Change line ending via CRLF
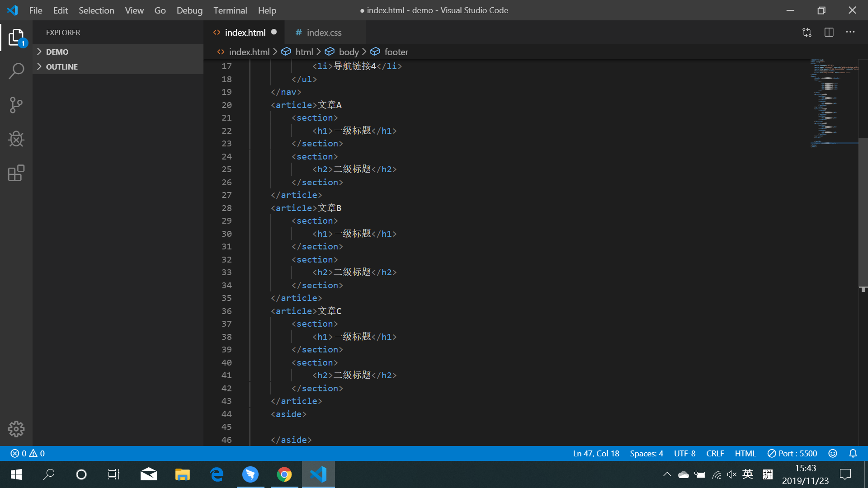The height and width of the screenshot is (488, 868). pyautogui.click(x=715, y=453)
